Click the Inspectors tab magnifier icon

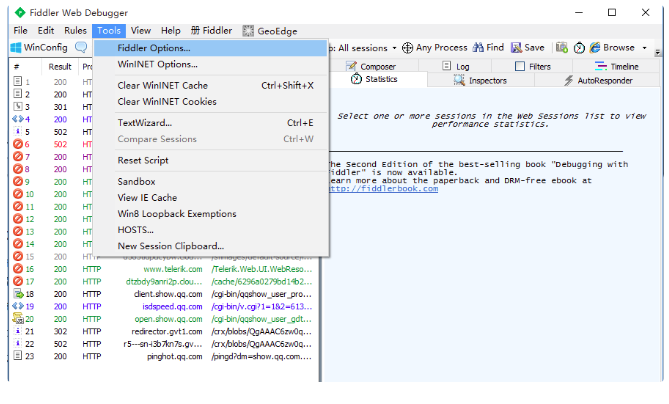459,80
